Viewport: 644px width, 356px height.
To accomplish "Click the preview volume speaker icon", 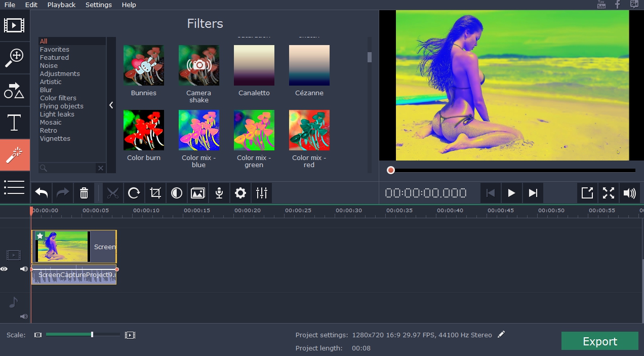I will [630, 193].
